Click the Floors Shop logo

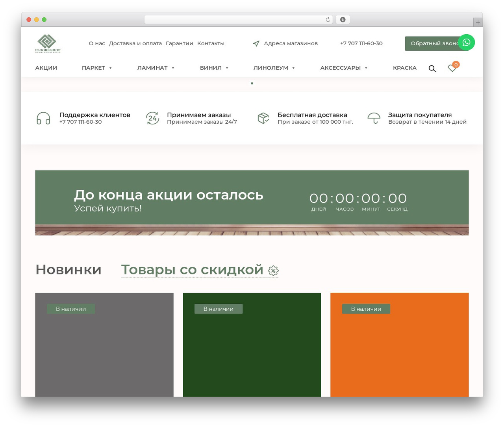48,43
